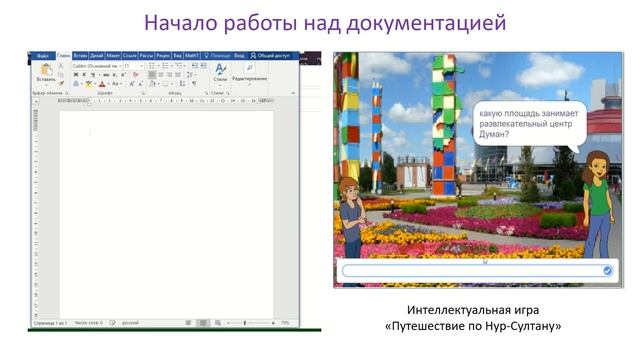Open the Font group dialog launcher
This screenshot has width=640, height=360.
pos(143,93)
